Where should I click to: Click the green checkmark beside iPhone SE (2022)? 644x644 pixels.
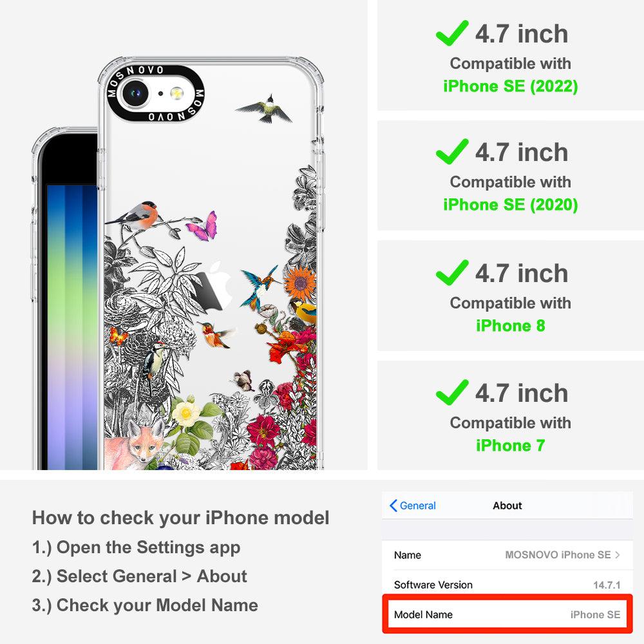[452, 33]
